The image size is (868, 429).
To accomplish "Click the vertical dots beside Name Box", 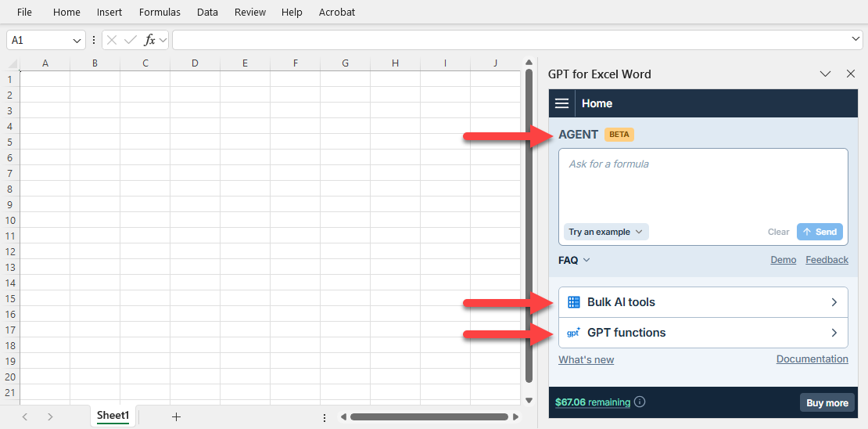I will pos(94,40).
